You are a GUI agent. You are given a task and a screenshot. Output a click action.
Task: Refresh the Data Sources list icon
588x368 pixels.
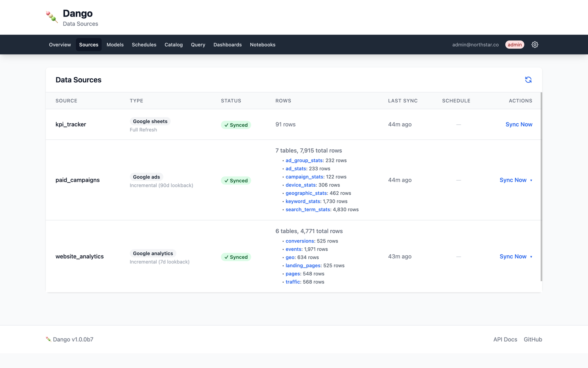tap(528, 80)
